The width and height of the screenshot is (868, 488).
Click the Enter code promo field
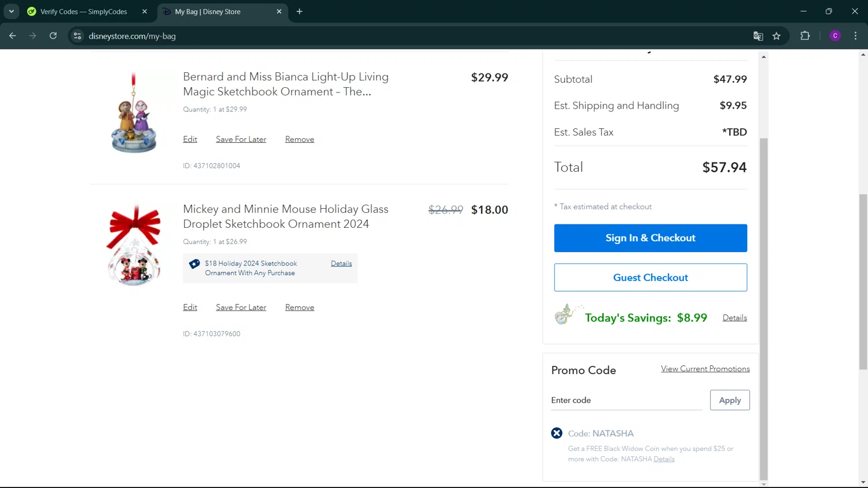[x=627, y=400]
